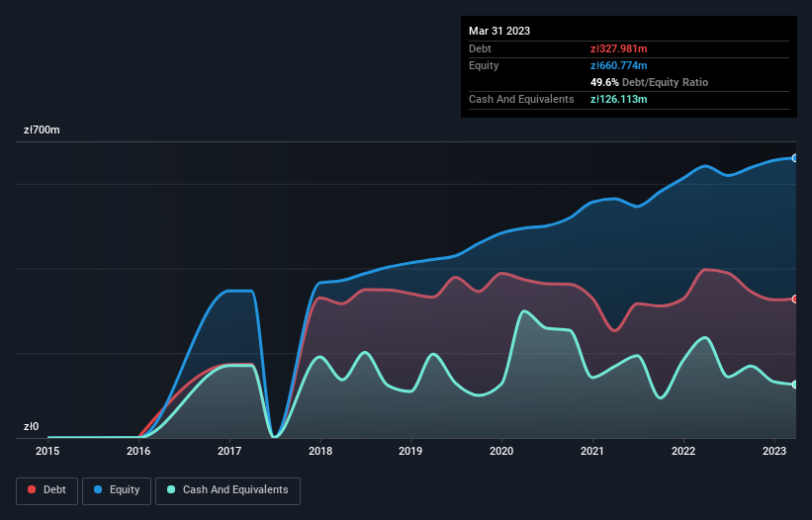Click the 49.6% Debt/Equity Ratio text
Image resolution: width=812 pixels, height=520 pixels.
(649, 82)
